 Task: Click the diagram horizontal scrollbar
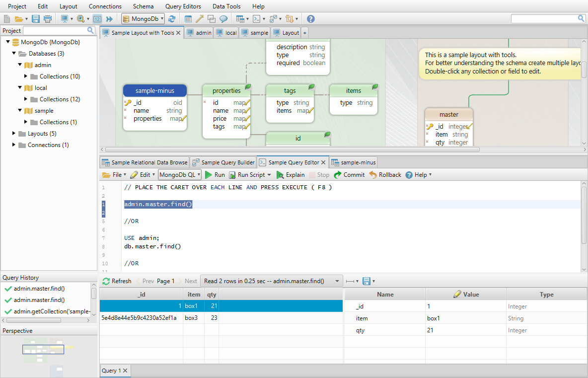[293, 149]
